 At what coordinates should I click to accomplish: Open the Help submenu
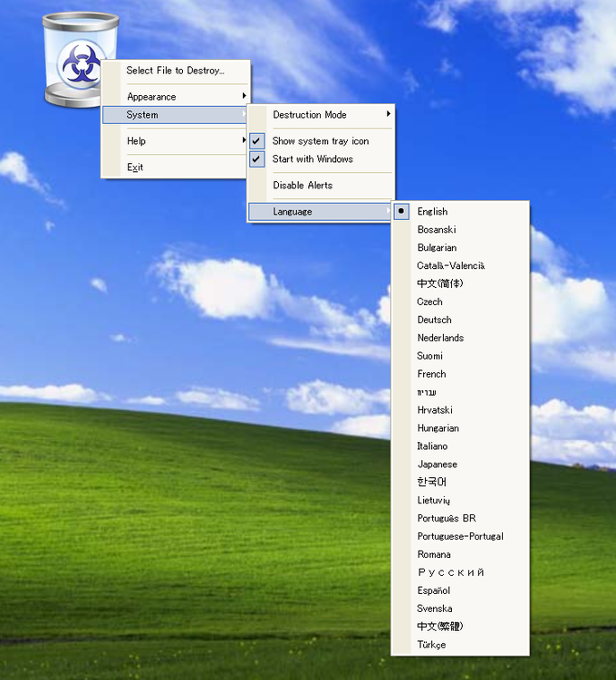click(x=176, y=141)
